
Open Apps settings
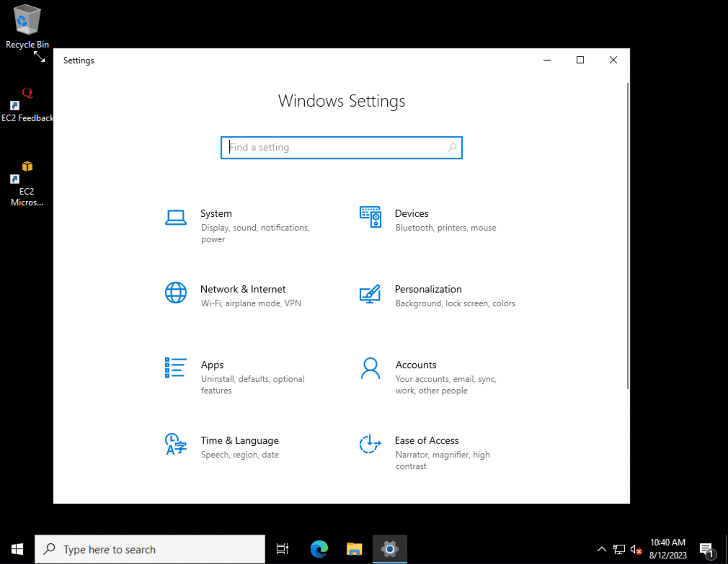[x=212, y=365]
